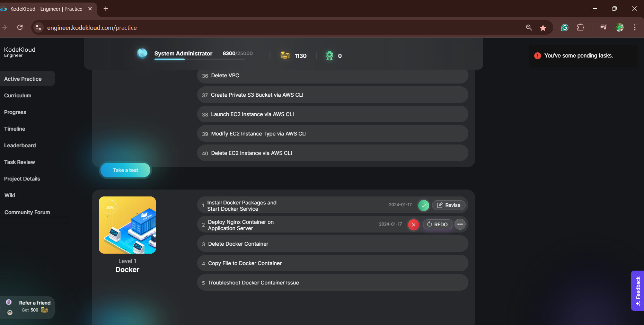Click the green check status on Install Docker task
This screenshot has height=325, width=644.
[x=423, y=205]
